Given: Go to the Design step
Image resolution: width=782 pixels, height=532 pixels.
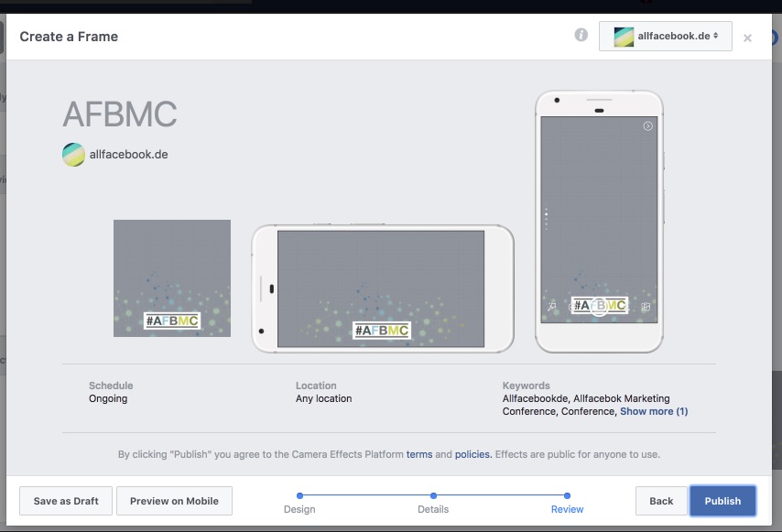Looking at the screenshot, I should click(x=299, y=509).
